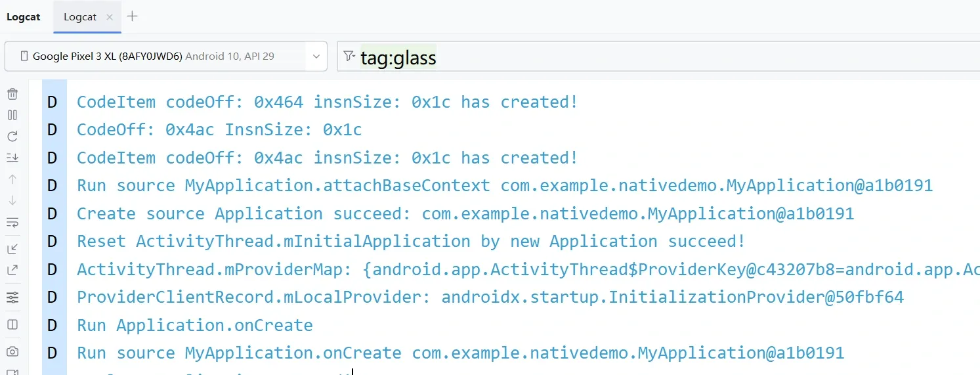Clear logcat with the trash icon
980x375 pixels.
point(12,94)
